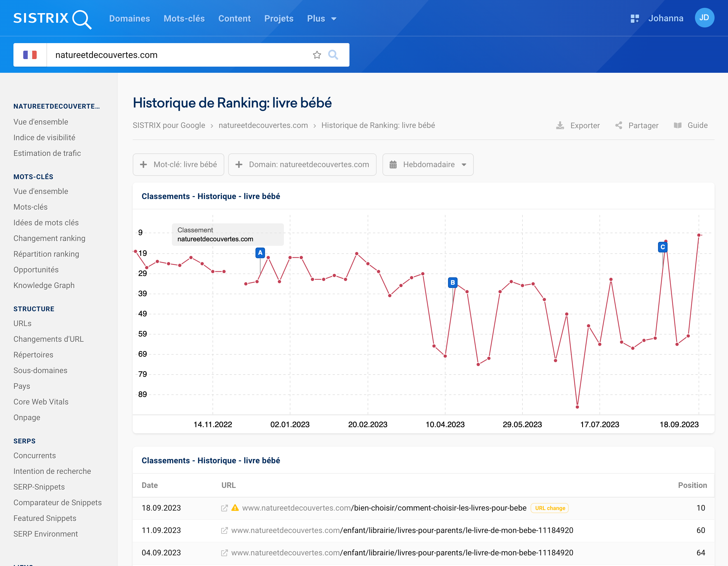Open Répertoires in sidebar
Viewport: 728px width, 566px height.
pyautogui.click(x=33, y=355)
